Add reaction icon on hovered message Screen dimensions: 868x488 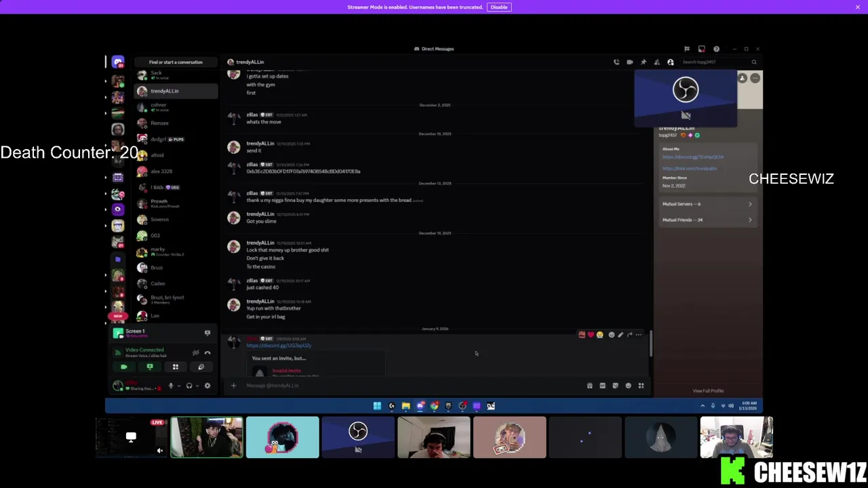point(612,335)
